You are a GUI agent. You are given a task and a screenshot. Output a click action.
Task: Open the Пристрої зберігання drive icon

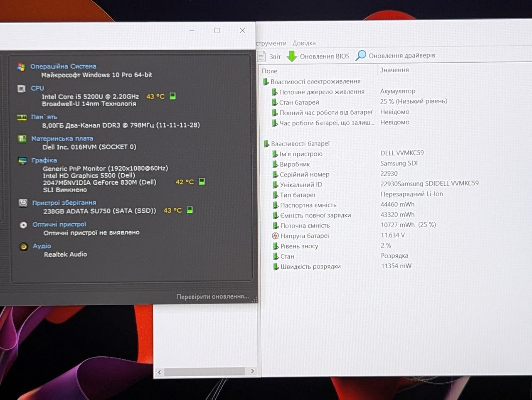tap(23, 203)
